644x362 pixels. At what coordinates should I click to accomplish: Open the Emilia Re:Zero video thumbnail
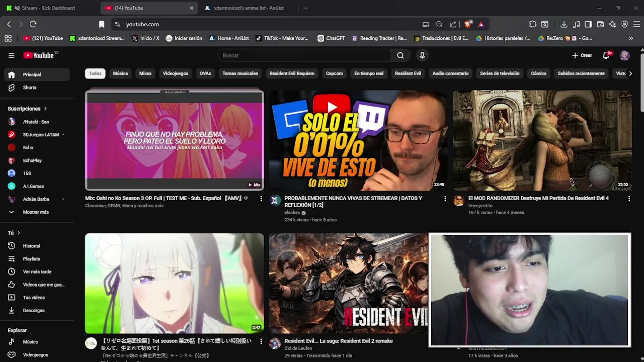175,283
